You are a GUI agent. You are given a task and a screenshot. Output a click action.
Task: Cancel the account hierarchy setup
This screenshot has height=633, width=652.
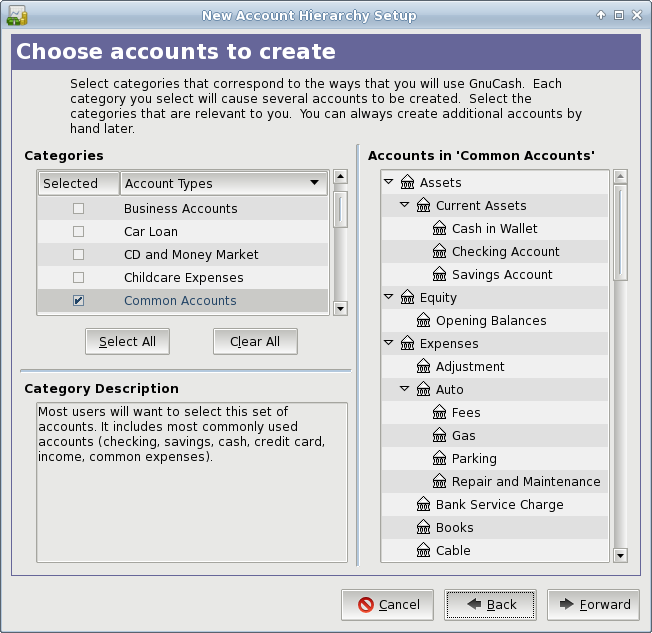point(388,605)
